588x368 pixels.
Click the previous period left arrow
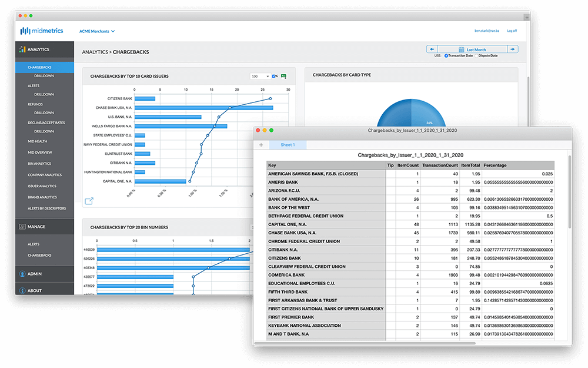click(432, 49)
